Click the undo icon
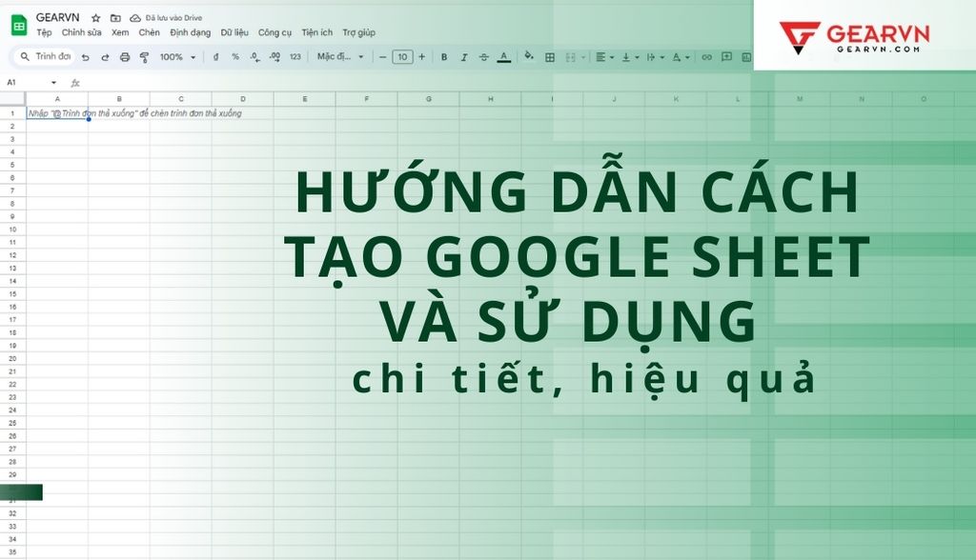 tap(86, 57)
